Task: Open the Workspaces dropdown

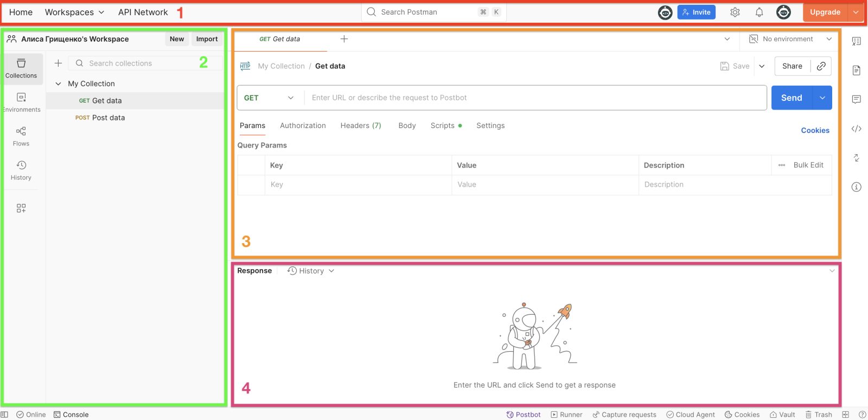Action: (74, 12)
